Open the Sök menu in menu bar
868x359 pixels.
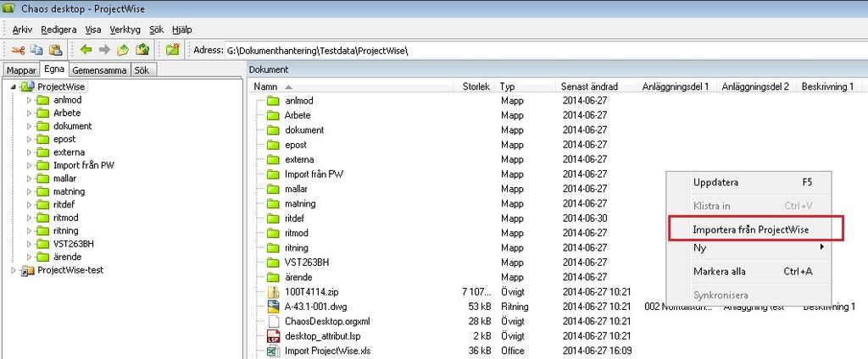157,30
